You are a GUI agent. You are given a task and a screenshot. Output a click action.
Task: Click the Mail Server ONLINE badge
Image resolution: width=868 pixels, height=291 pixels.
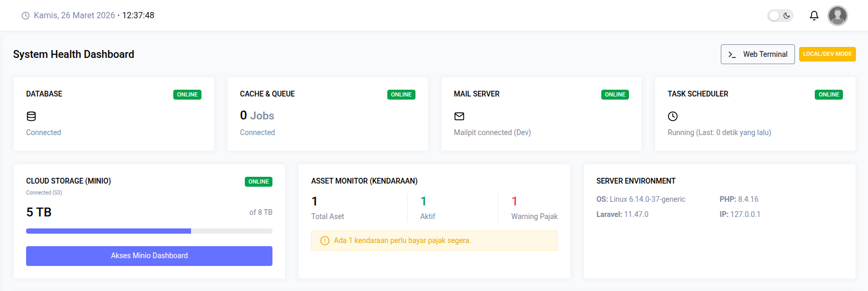click(x=615, y=94)
